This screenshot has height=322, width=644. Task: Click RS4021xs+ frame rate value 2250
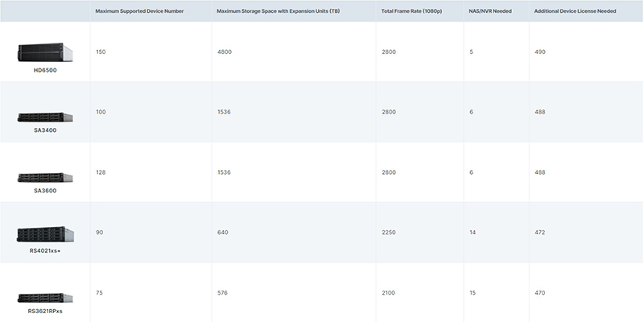point(389,233)
